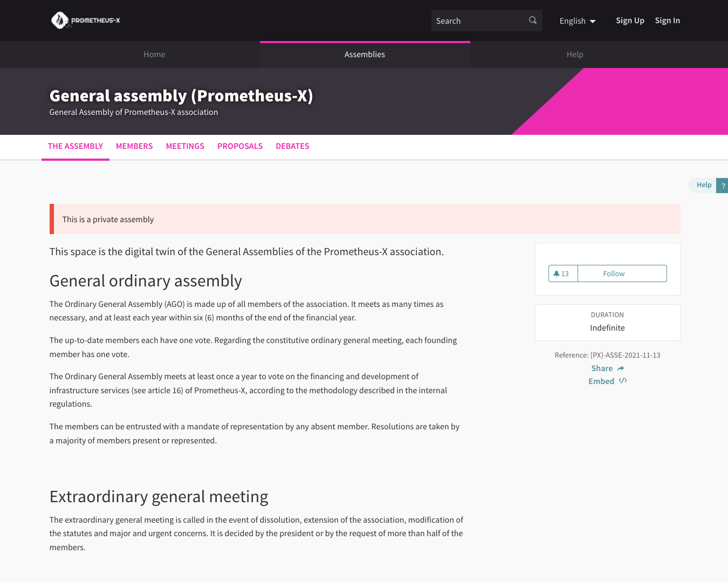Screen dimensions: 728x582
Task: Click the subtitle 'General Assembly of Prometheus-X association'
Action: [134, 112]
